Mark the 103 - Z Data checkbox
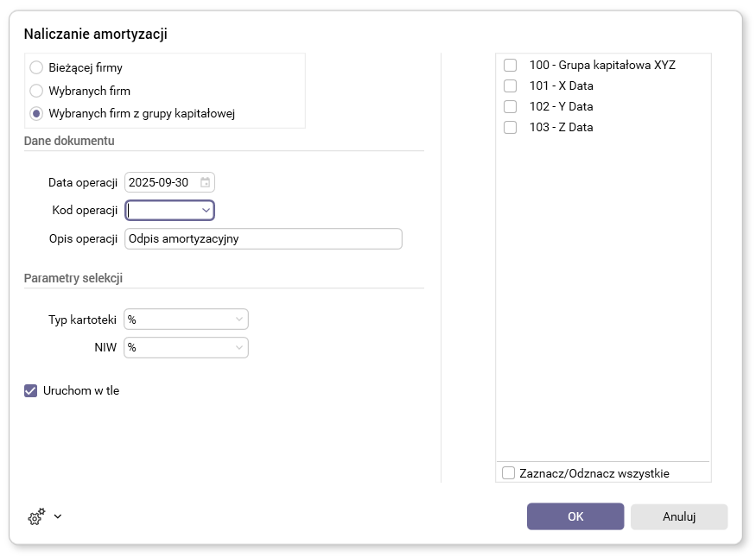The height and width of the screenshot is (557, 756). (x=511, y=128)
